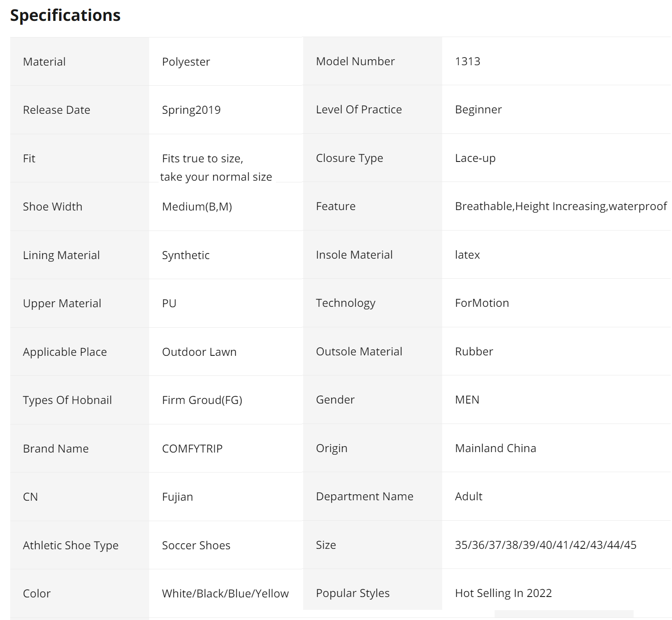
Task: Click the Medium(B,M) shoe width value
Action: (x=197, y=207)
